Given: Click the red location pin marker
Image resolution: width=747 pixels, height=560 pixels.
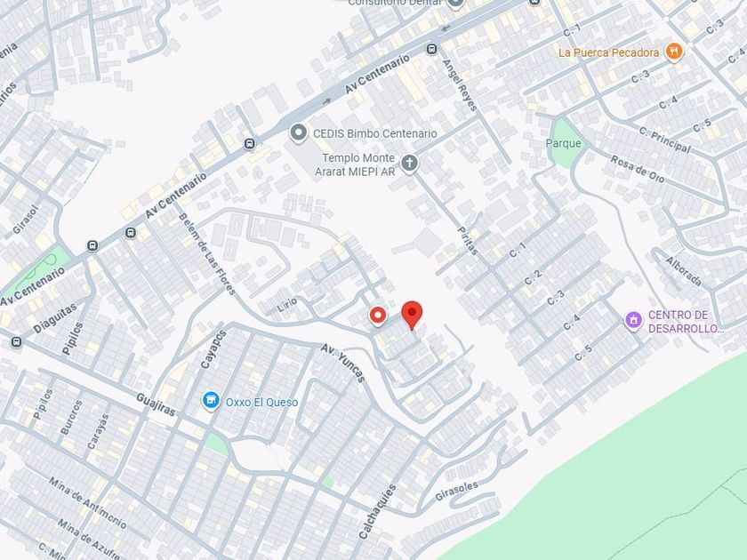Looking at the screenshot, I should [412, 316].
